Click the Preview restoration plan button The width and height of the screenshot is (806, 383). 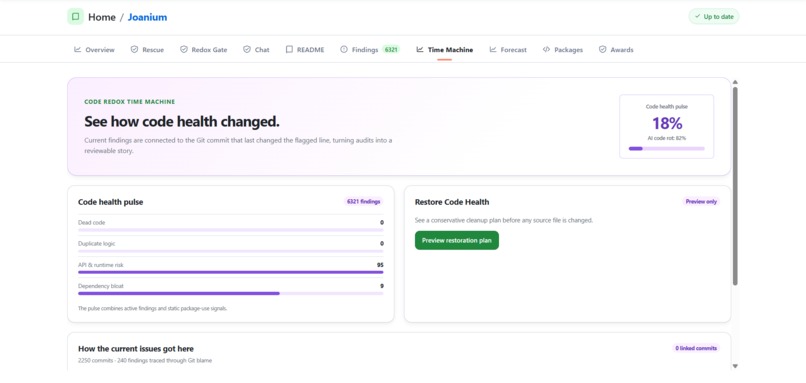click(x=456, y=240)
